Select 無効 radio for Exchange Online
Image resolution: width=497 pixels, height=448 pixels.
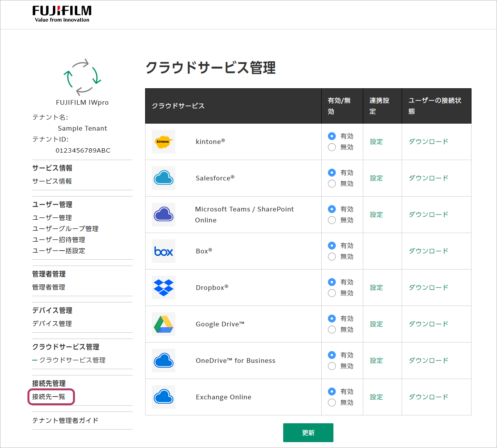(x=332, y=402)
